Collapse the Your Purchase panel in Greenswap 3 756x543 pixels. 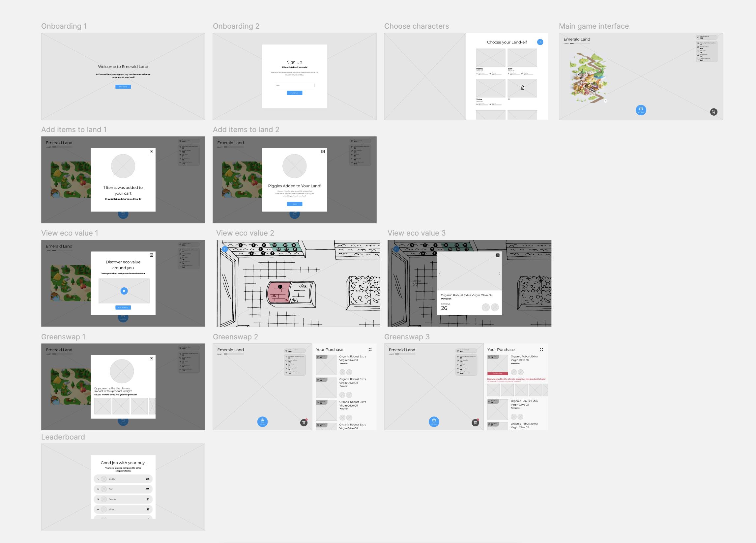pos(541,349)
